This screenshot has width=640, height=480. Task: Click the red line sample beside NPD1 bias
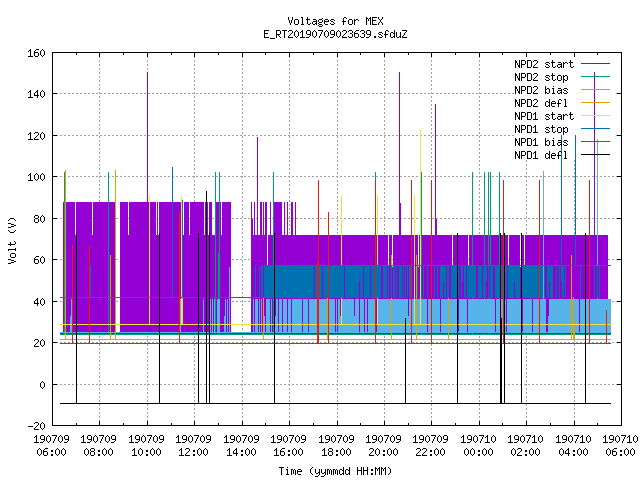(x=596, y=142)
